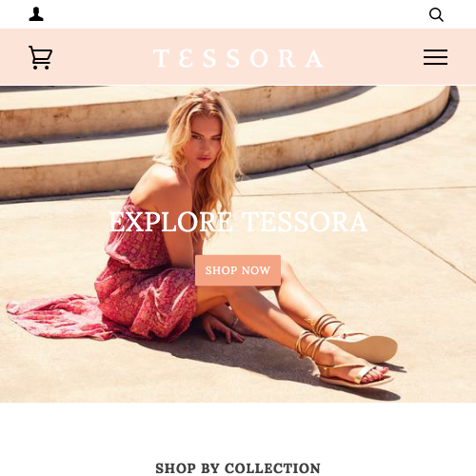Click the Shop by Collection heading
Image resolution: width=476 pixels, height=476 pixels.
click(x=238, y=468)
